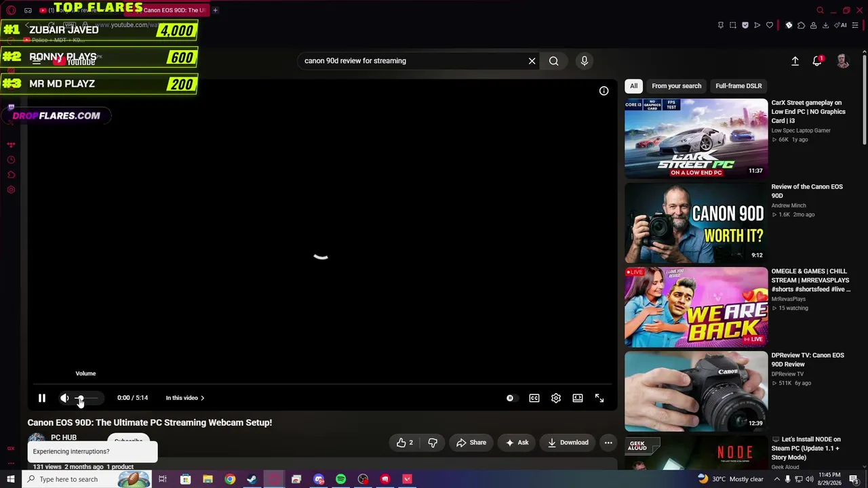Open a new browser tab with plus

[215, 10]
